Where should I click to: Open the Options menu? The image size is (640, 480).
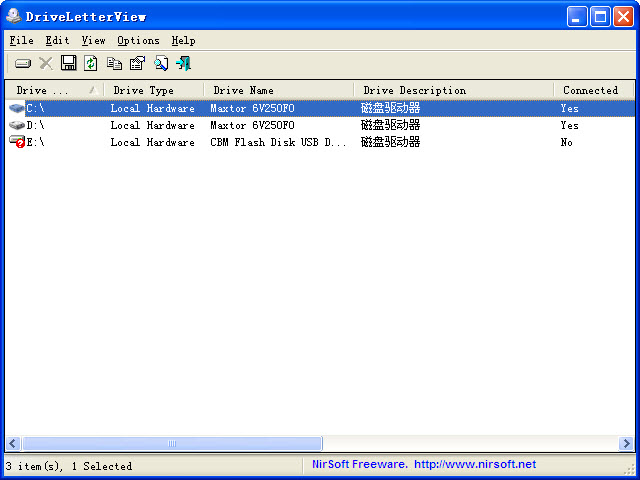pos(138,40)
